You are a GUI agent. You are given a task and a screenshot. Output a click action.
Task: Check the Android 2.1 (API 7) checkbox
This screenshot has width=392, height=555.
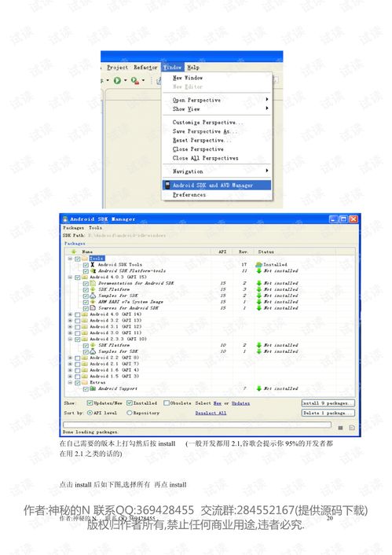(x=78, y=364)
